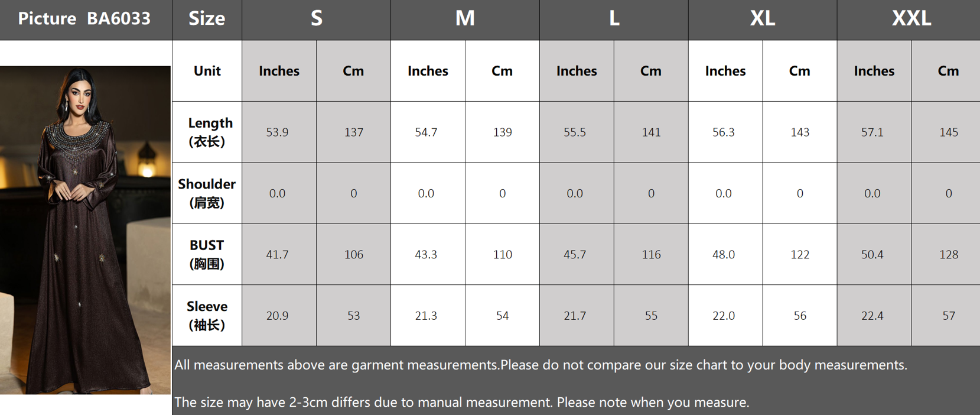Click the 116 bust cm cell
This screenshot has width=980, height=415.
(x=651, y=254)
